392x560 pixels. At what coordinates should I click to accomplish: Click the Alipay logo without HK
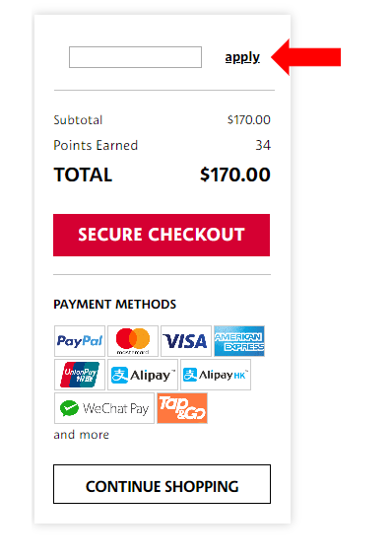pos(143,375)
